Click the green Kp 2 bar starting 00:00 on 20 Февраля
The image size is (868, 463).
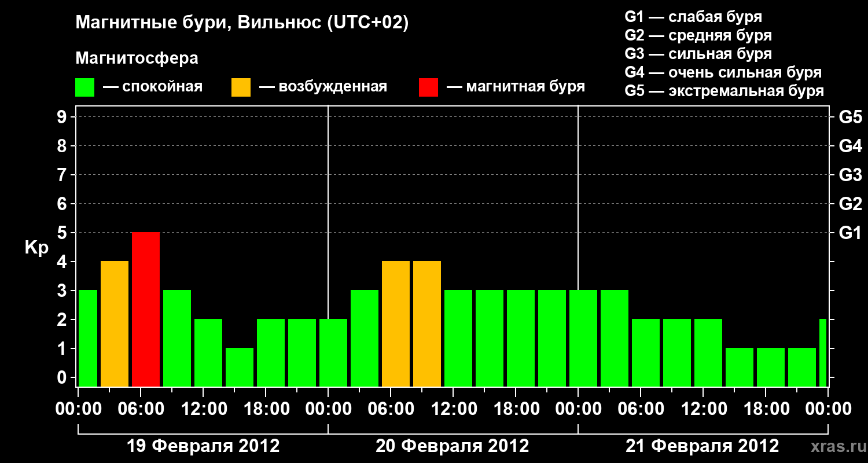click(x=333, y=352)
